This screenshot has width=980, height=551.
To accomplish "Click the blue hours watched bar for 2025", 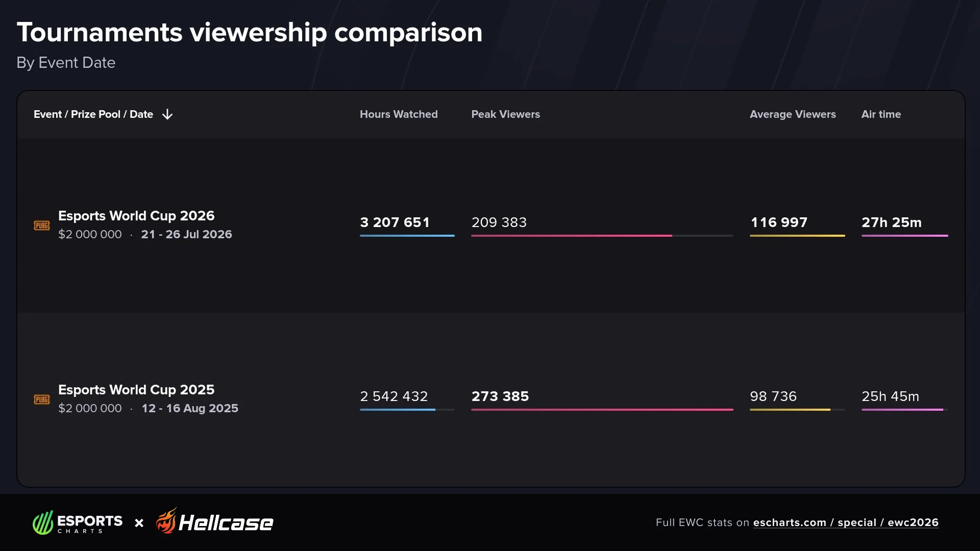I will coord(398,410).
